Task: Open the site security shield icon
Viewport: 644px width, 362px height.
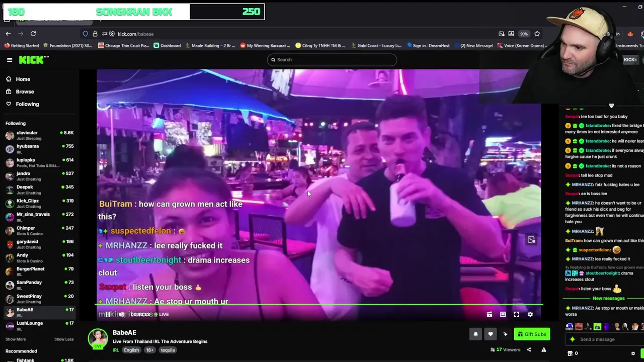Action: click(86, 34)
